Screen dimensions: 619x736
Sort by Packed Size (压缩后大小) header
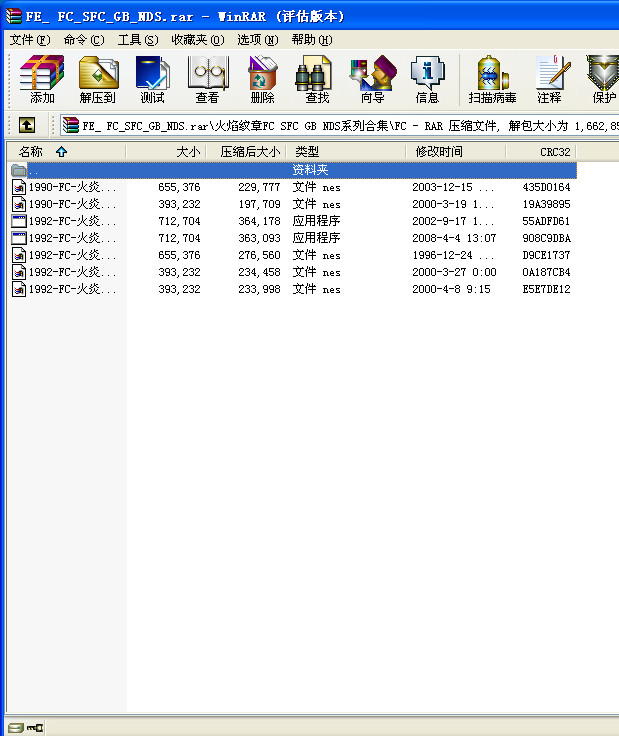[x=246, y=152]
